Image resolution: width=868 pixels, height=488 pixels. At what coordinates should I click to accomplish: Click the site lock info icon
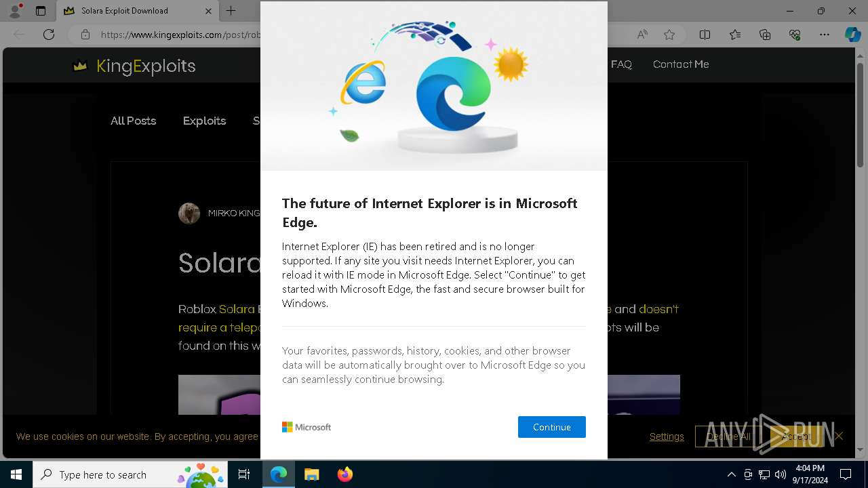(x=85, y=35)
